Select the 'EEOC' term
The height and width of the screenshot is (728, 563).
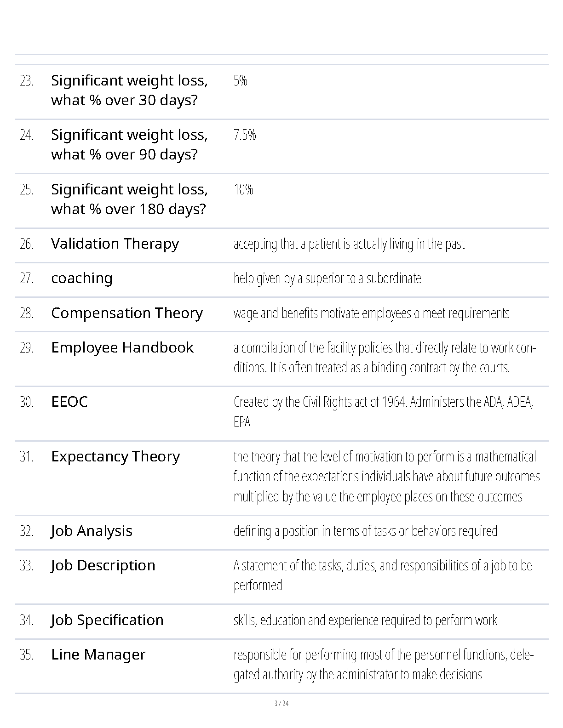click(x=69, y=402)
